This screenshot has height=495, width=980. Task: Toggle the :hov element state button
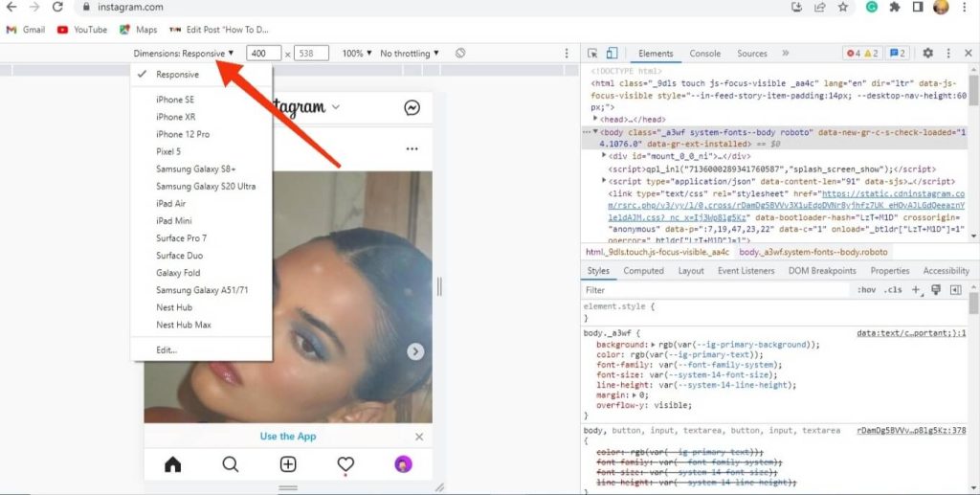point(866,290)
